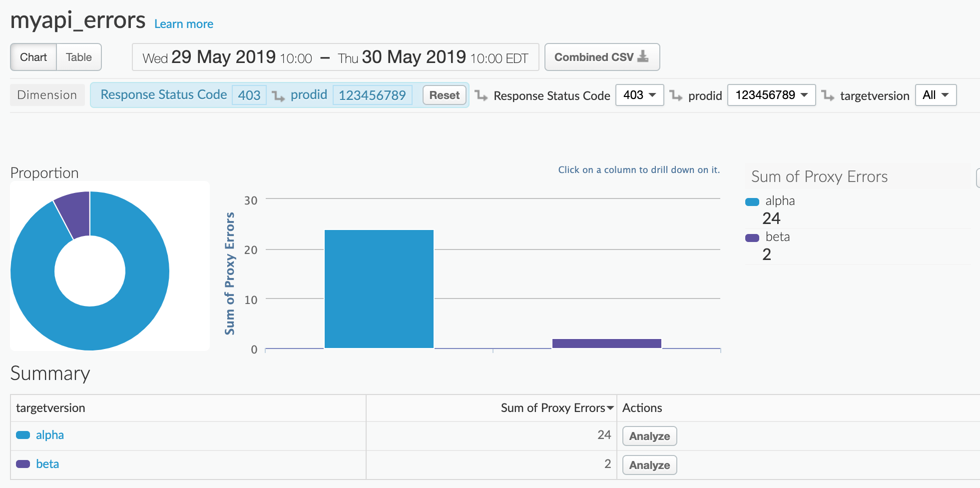The width and height of the screenshot is (980, 488).
Task: Click beta's purple marker in Summary table
Action: [x=23, y=464]
